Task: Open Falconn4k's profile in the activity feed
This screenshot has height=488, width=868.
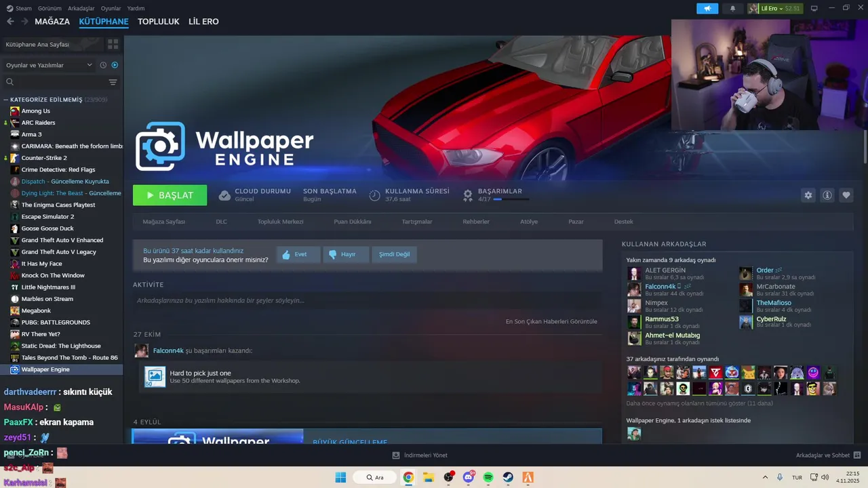Action: 168,350
